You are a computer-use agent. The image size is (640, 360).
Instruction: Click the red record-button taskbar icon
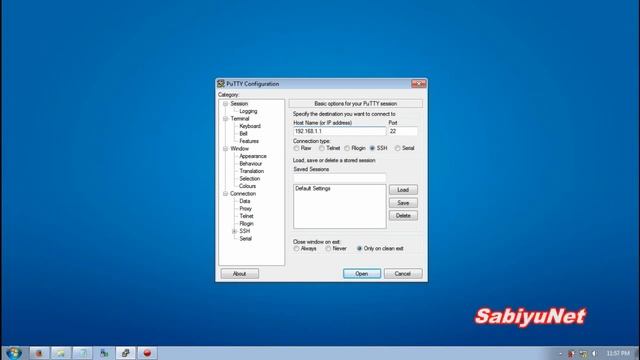click(147, 353)
